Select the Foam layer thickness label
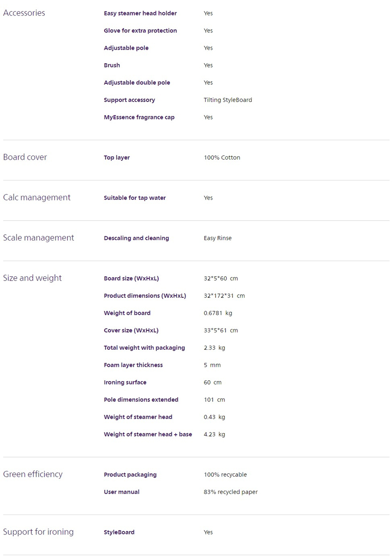The width and height of the screenshot is (392, 558). [133, 365]
